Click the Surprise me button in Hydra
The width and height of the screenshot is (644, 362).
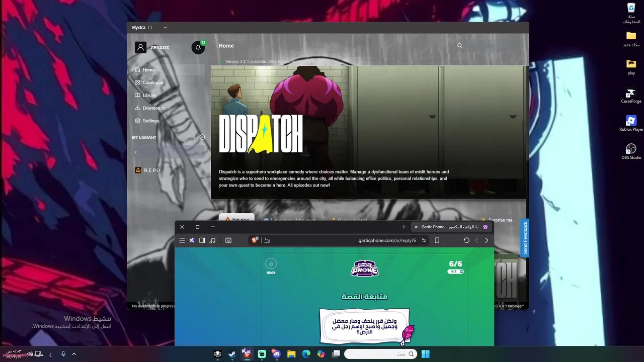pos(497,220)
